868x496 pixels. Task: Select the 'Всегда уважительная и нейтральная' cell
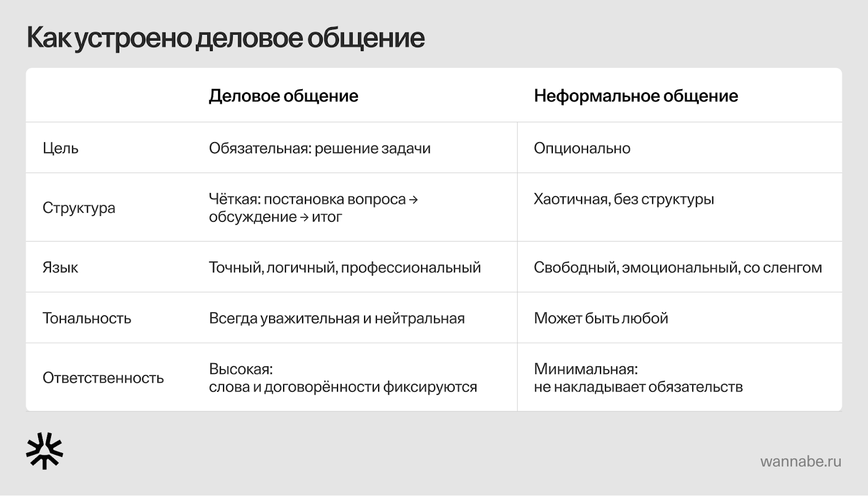337,318
